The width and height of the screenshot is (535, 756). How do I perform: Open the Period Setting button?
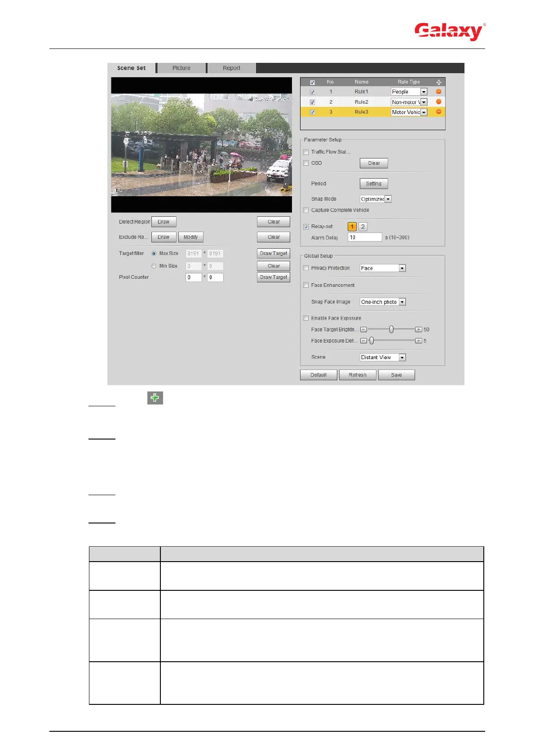(374, 184)
